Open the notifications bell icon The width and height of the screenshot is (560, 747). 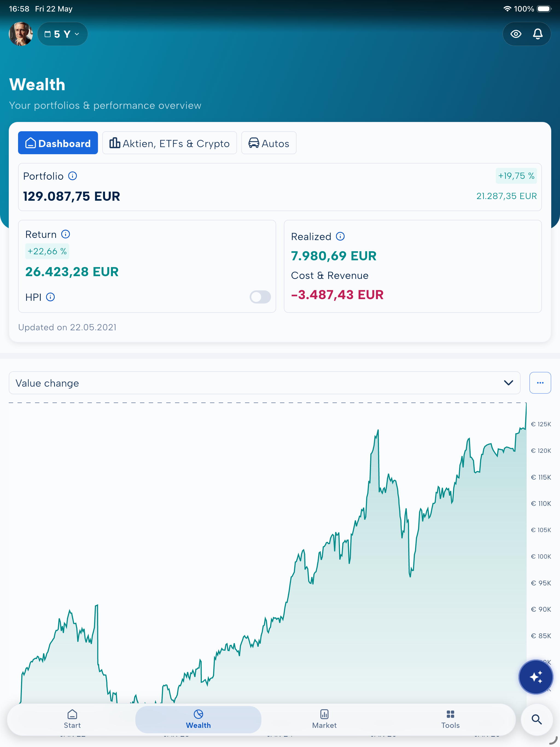(538, 34)
